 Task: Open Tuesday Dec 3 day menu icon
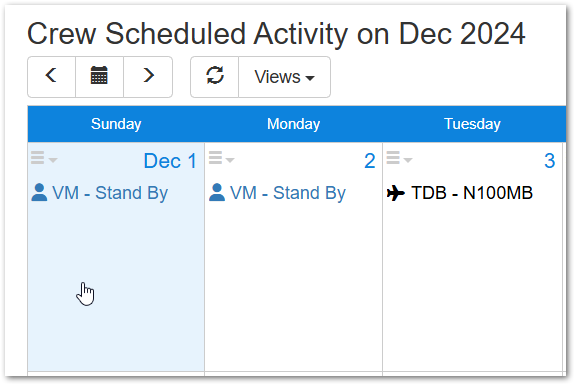point(399,158)
